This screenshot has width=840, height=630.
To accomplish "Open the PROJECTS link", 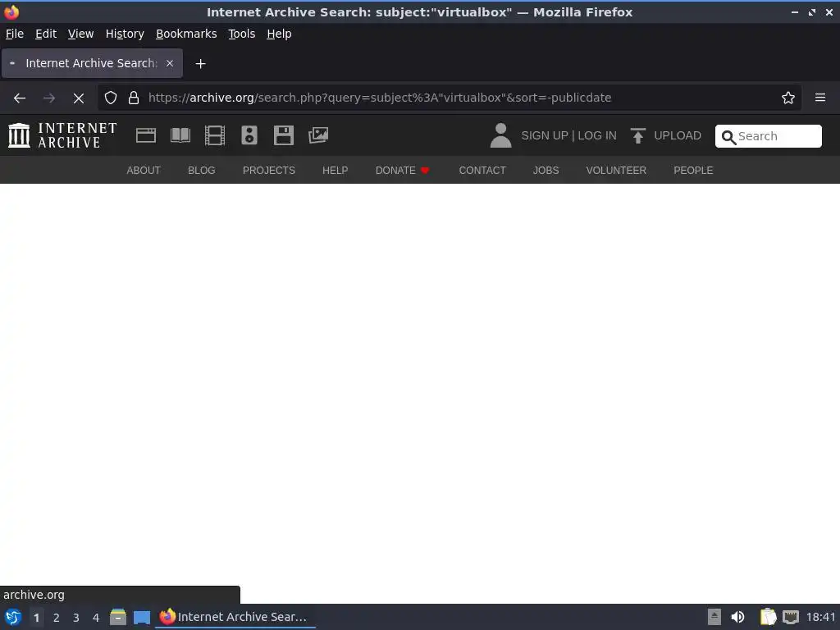I will (269, 171).
